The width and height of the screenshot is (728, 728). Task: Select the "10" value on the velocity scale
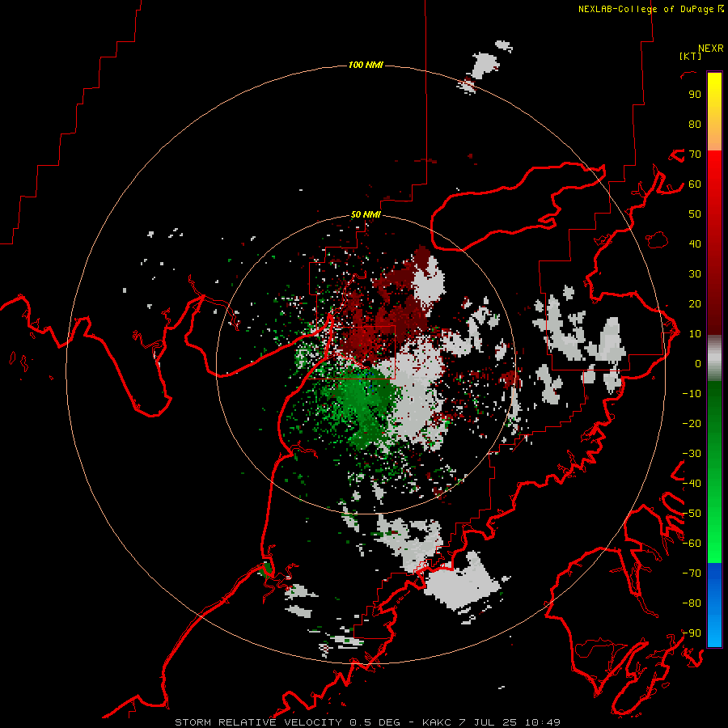point(695,334)
